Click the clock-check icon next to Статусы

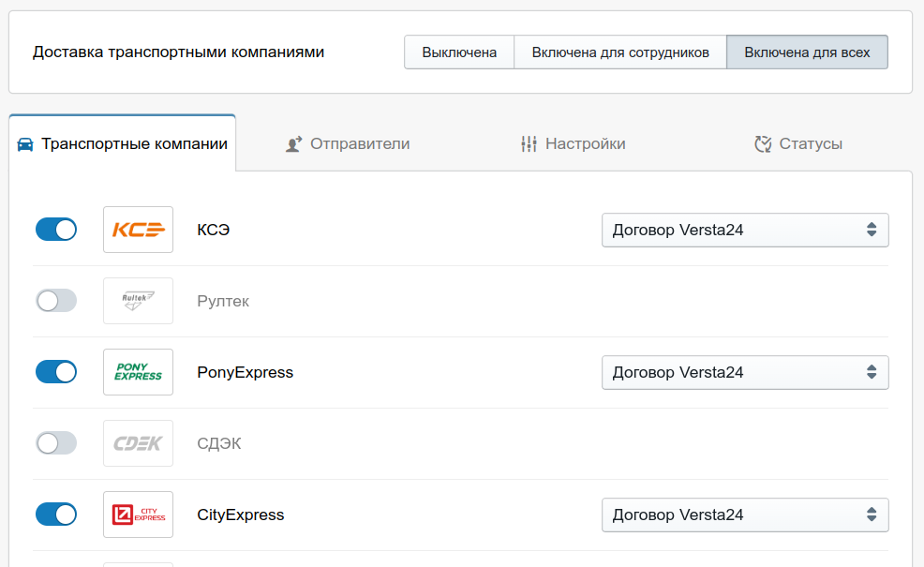click(x=763, y=143)
